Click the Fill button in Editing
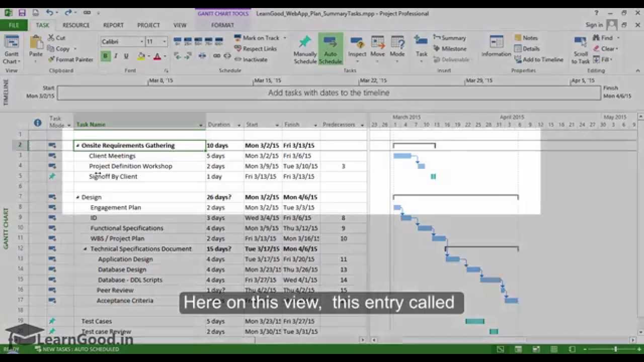The image size is (644, 362). click(x=602, y=59)
